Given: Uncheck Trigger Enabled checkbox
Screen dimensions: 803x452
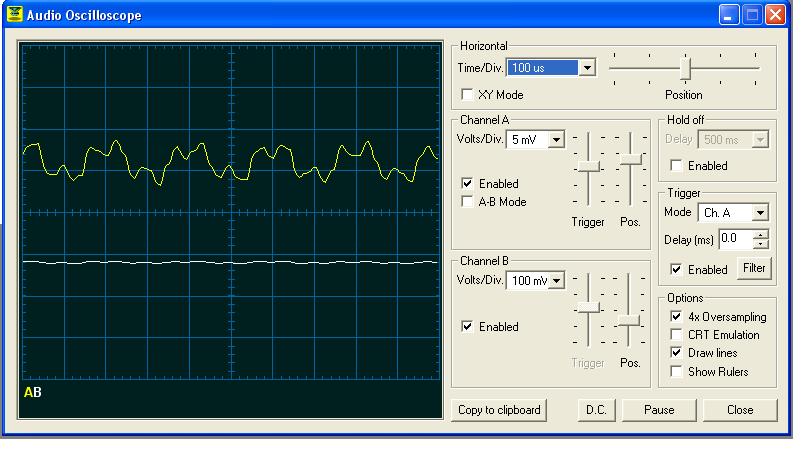Looking at the screenshot, I should pos(677,270).
